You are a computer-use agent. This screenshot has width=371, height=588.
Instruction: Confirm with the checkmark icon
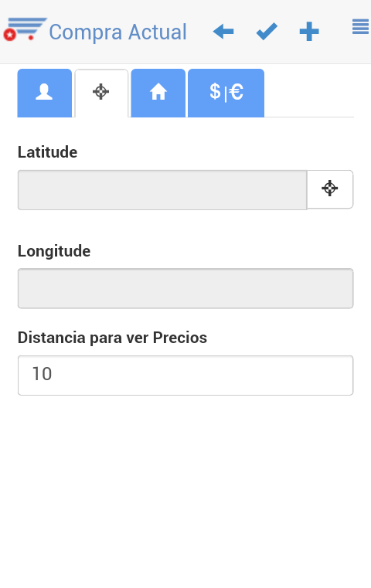[267, 32]
